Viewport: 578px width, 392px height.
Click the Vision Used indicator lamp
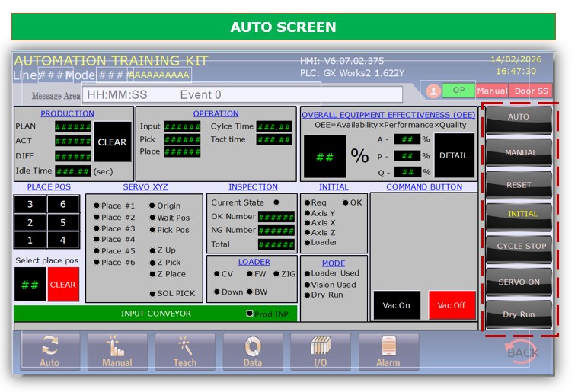307,285
